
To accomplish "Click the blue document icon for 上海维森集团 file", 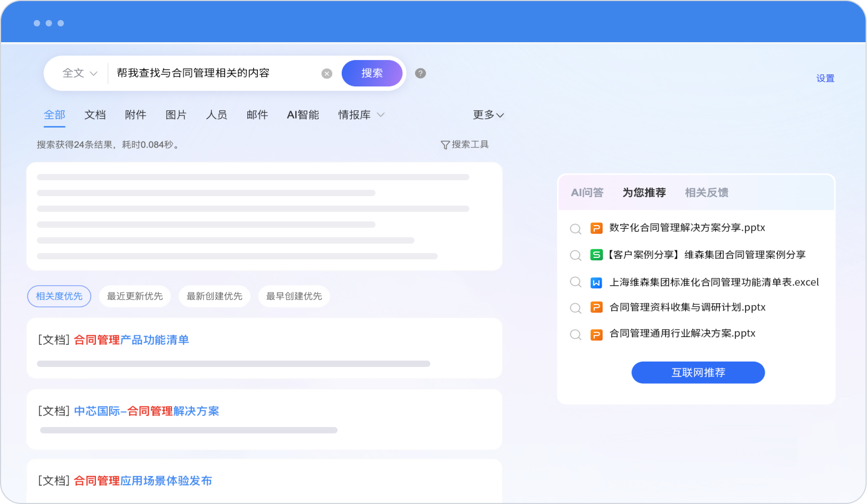I will 596,283.
